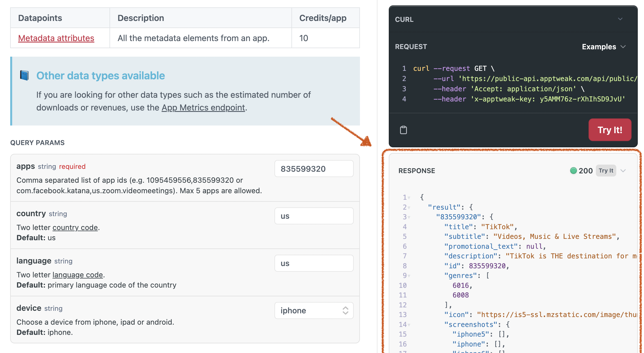Click genre value 6016 in response
This screenshot has width=644, height=353.
click(x=462, y=286)
